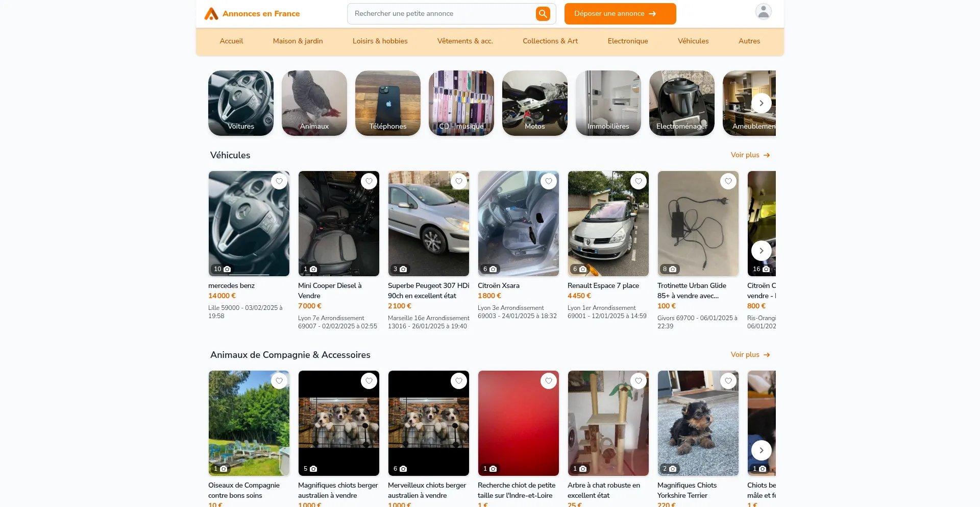Favorite the Peugeot 307 HDi listing
The width and height of the screenshot is (980, 507).
[459, 181]
